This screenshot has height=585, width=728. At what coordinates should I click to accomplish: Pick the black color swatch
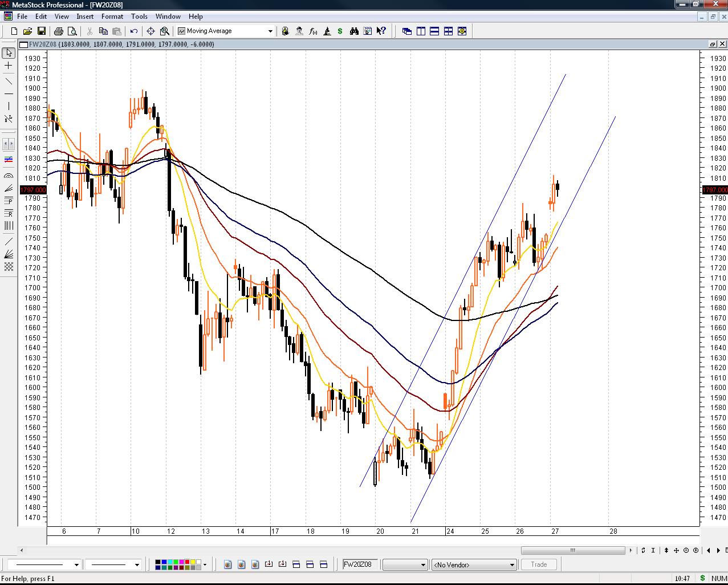158,562
